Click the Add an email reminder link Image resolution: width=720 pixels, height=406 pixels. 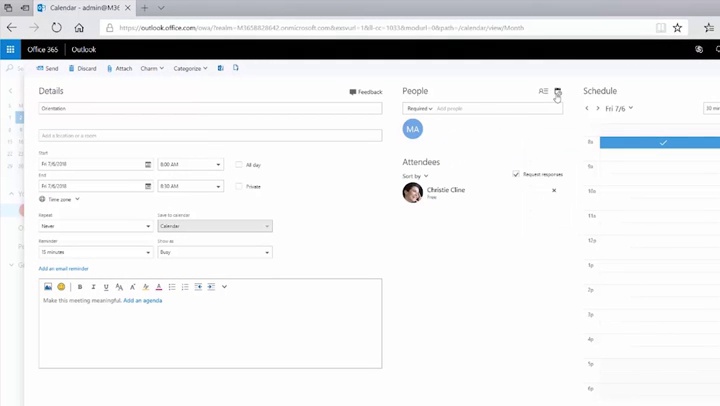pyautogui.click(x=63, y=268)
